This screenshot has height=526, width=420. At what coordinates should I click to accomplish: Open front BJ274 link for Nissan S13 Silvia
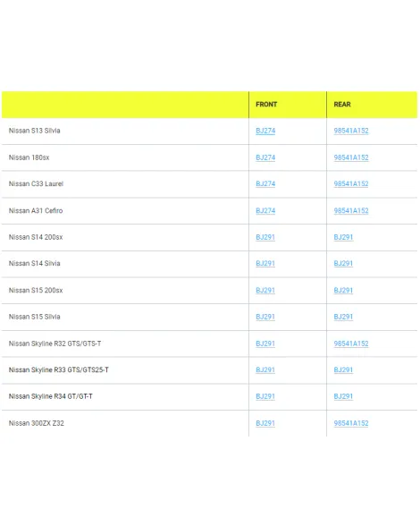pyautogui.click(x=265, y=131)
